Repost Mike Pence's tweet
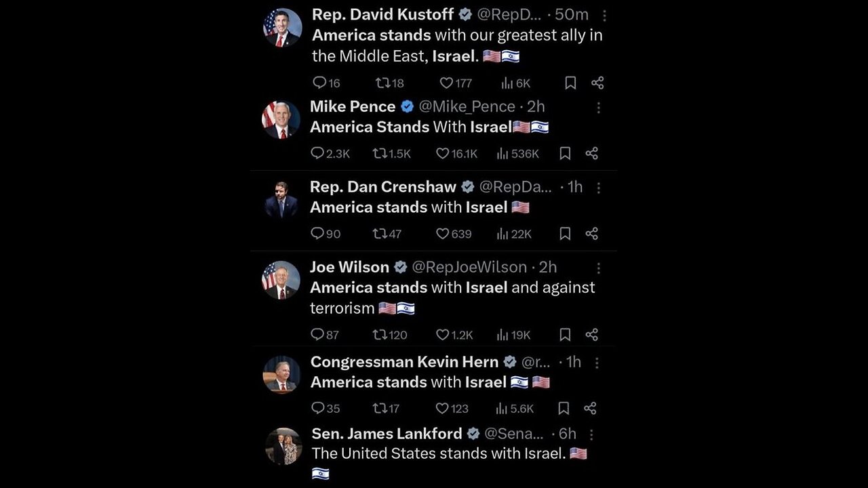Viewport: 868px width, 488px height. (x=380, y=154)
